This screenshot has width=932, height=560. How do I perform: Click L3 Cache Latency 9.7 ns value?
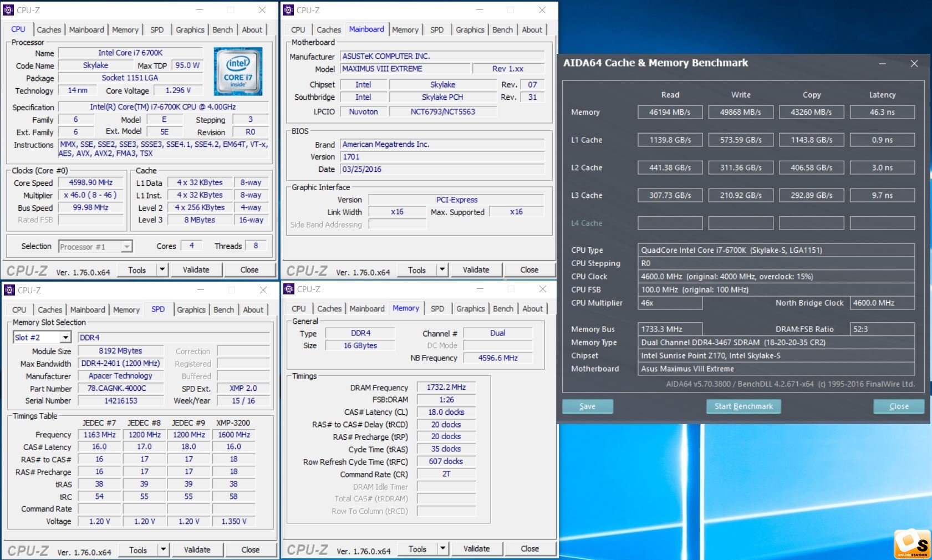882,195
